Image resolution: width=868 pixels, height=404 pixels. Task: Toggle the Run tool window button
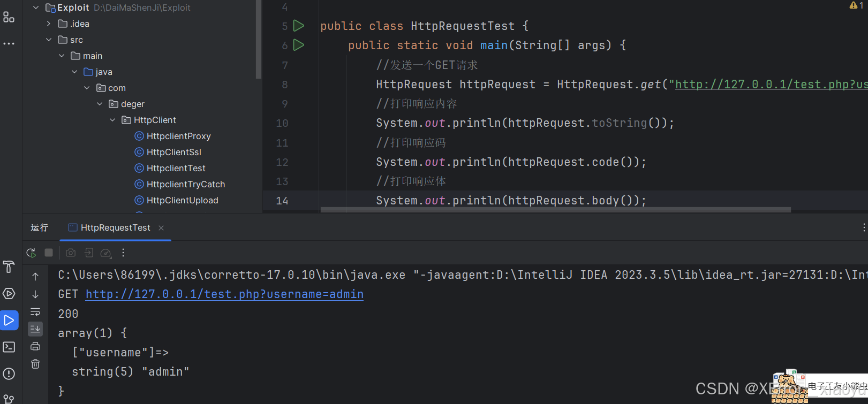9,321
